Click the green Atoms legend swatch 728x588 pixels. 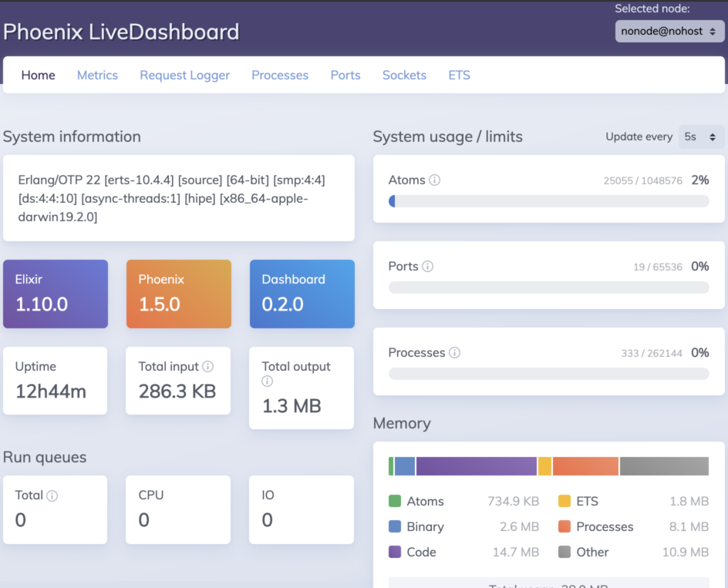tap(395, 501)
